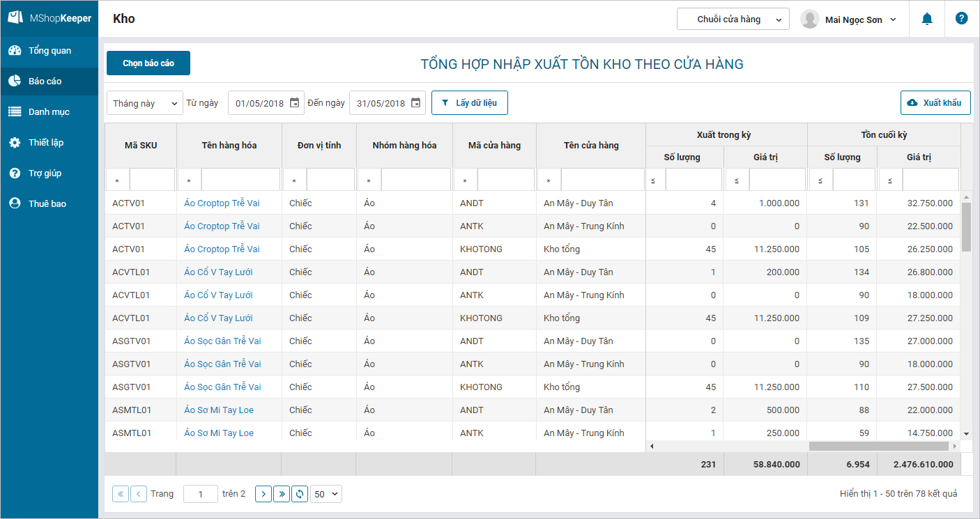
Task: Go to Thiết lập in the sidebar
Action: (49, 143)
